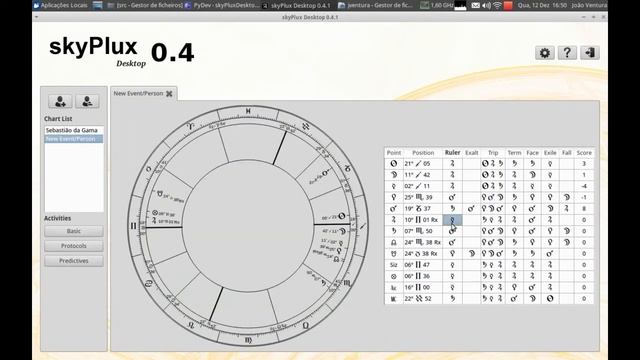
Task: Open the Predictives activities
Action: point(74,261)
